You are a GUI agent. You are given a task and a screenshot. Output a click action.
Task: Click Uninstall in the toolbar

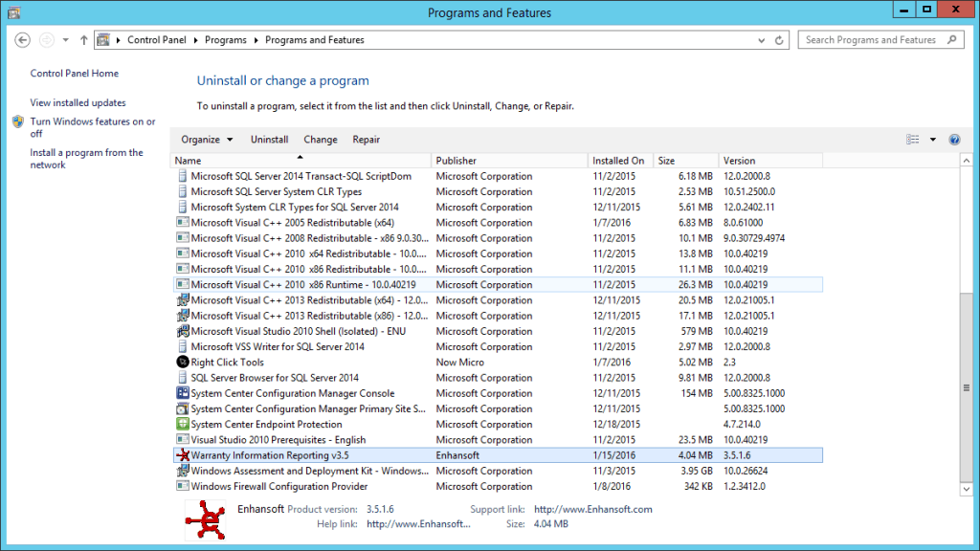(269, 140)
